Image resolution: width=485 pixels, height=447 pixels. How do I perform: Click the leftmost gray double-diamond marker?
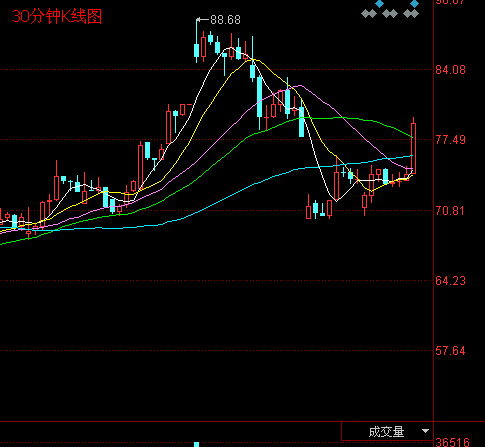click(x=369, y=14)
